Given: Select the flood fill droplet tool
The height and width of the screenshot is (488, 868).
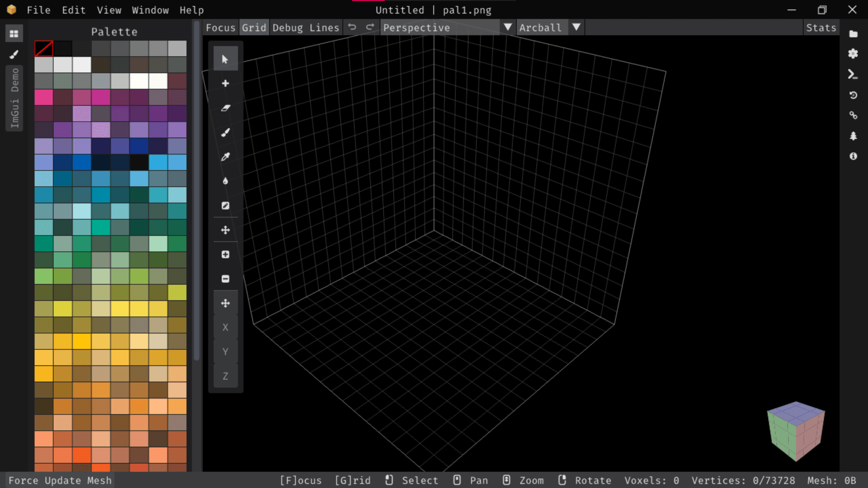Looking at the screenshot, I should [225, 181].
